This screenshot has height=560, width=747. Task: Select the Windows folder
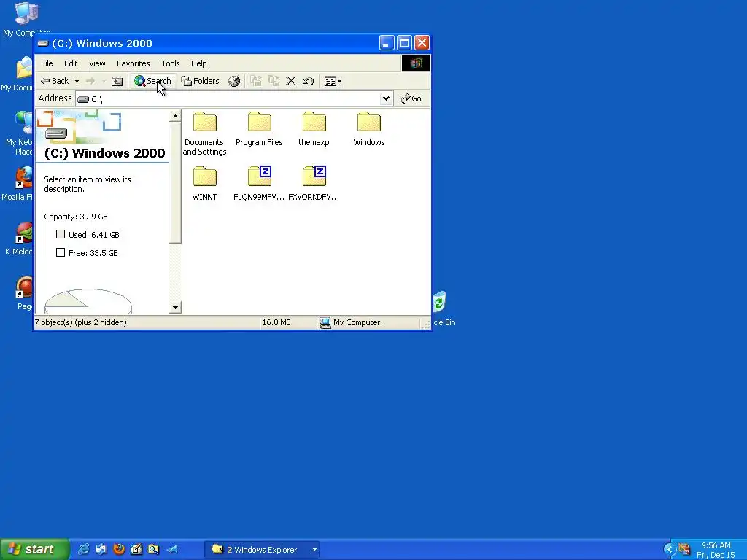[x=368, y=130]
